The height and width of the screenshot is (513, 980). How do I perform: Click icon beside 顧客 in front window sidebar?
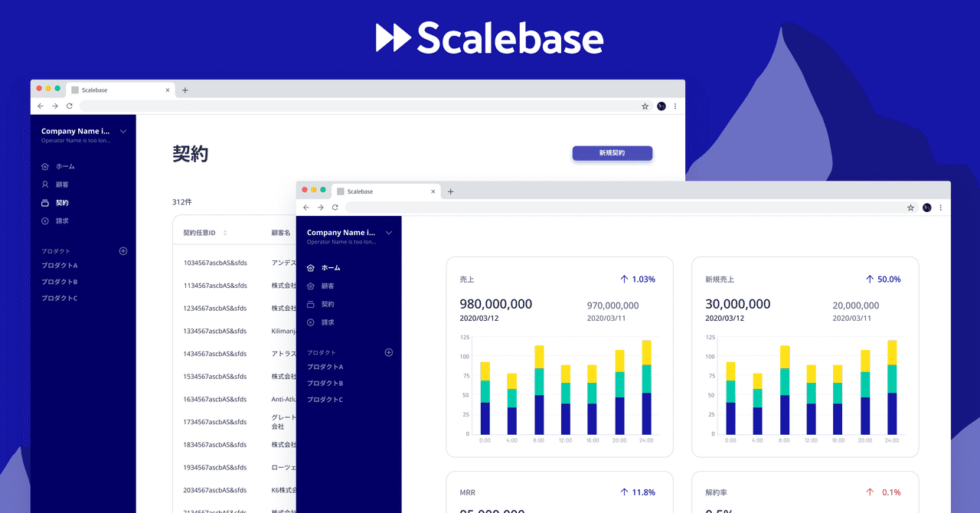pos(311,286)
